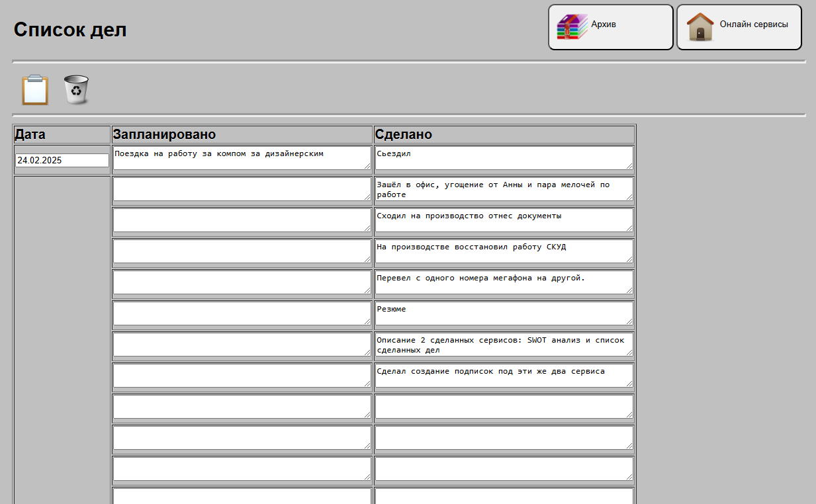Image resolution: width=816 pixels, height=504 pixels.
Task: Click the resize handle of the Сьездил field
Action: [x=629, y=166]
